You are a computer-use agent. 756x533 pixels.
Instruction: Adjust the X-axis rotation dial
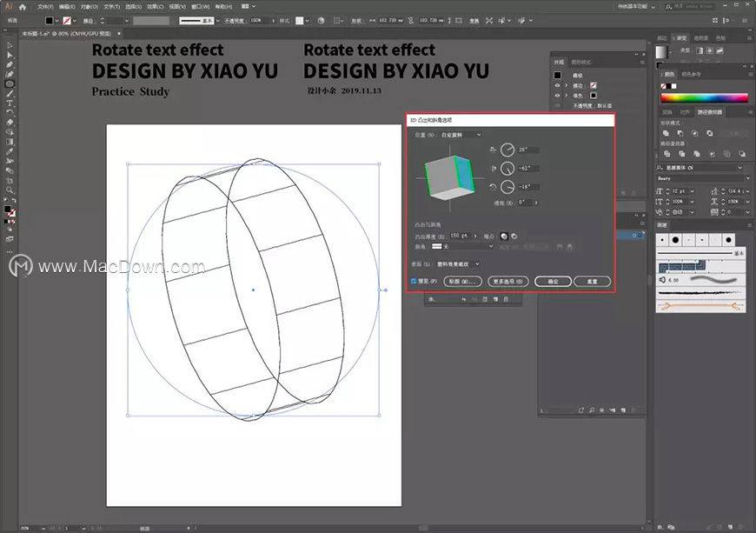pos(507,150)
